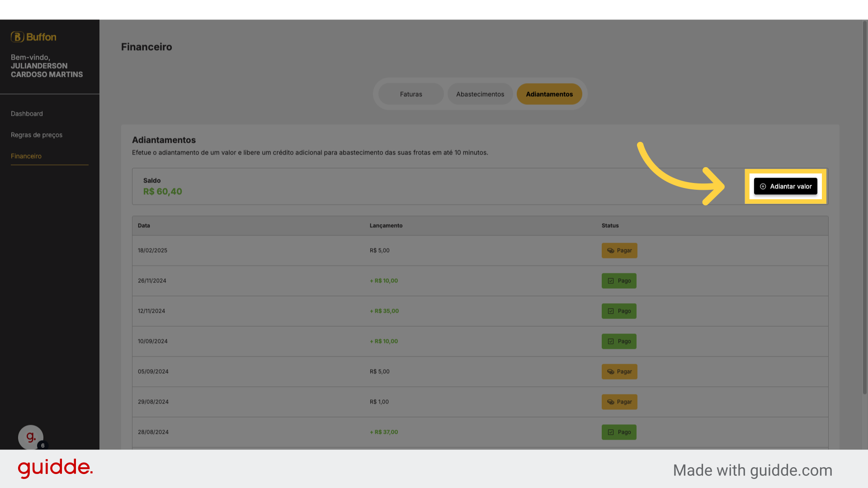
Task: Select the Adiantamentos tab
Action: 549,94
